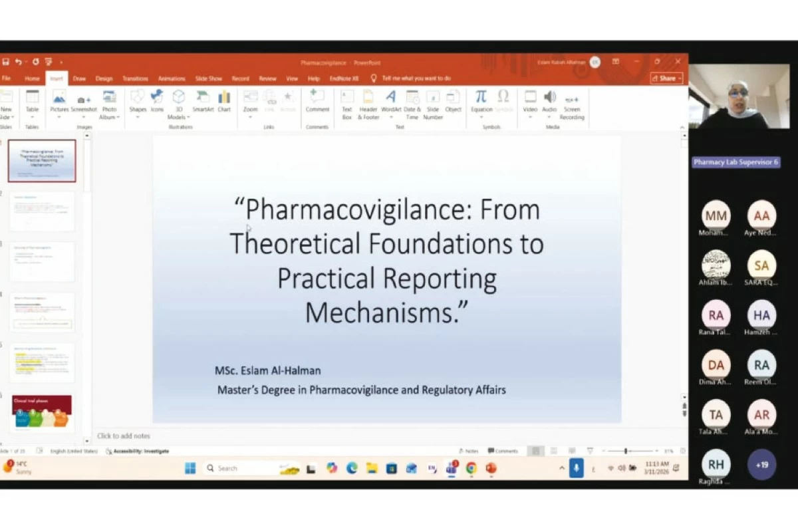Click the taskbar weather widget showing Sunny

tap(16, 467)
